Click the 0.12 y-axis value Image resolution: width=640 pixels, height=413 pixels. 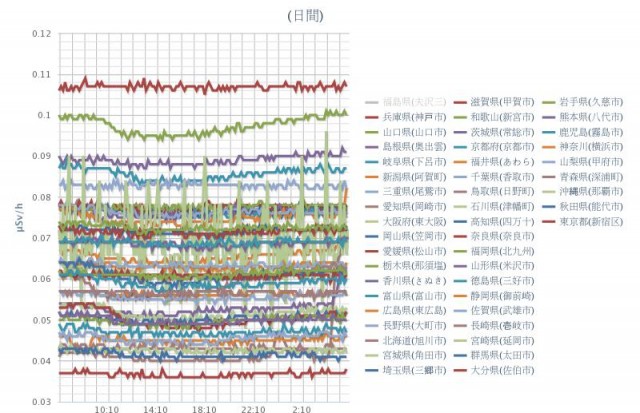(x=42, y=34)
